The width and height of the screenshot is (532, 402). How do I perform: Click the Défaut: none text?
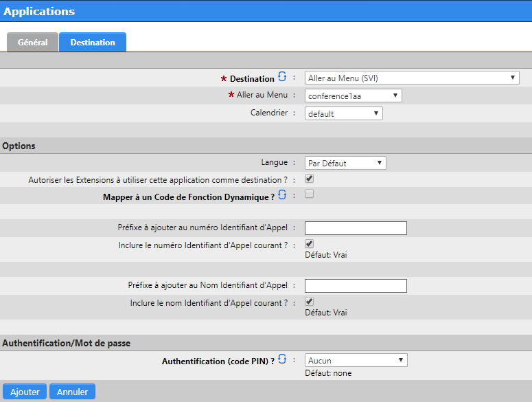[x=328, y=373]
